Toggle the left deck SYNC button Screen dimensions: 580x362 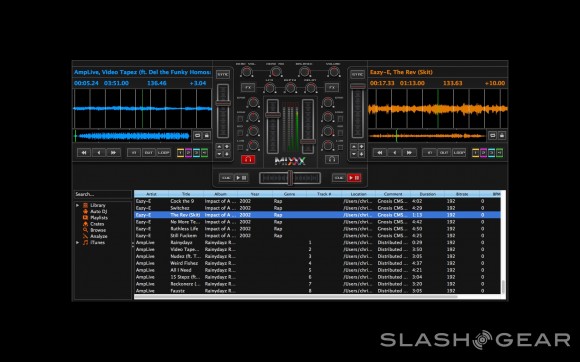pos(223,74)
